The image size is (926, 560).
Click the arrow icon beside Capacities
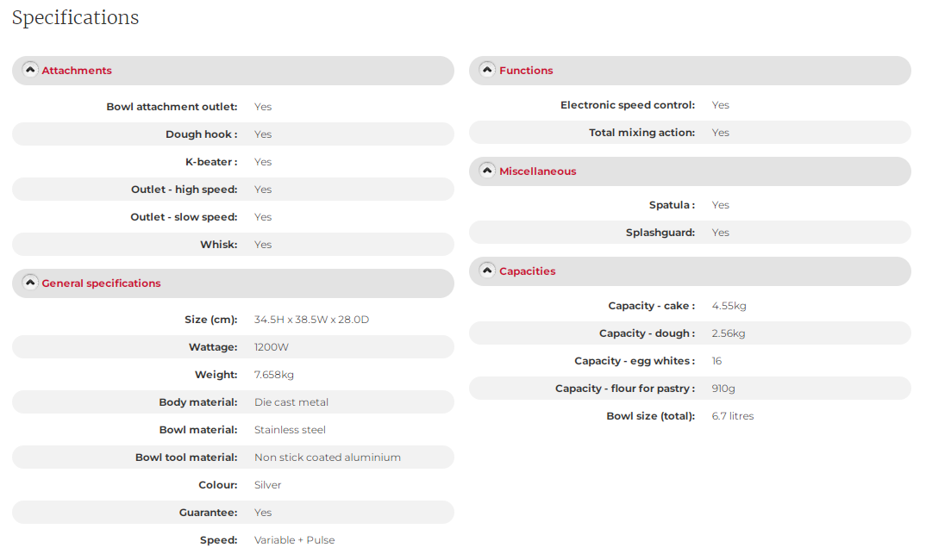tap(487, 271)
